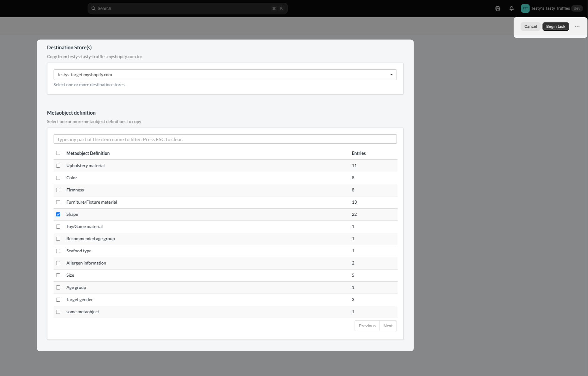
Task: Click the Begin task button
Action: coord(555,27)
